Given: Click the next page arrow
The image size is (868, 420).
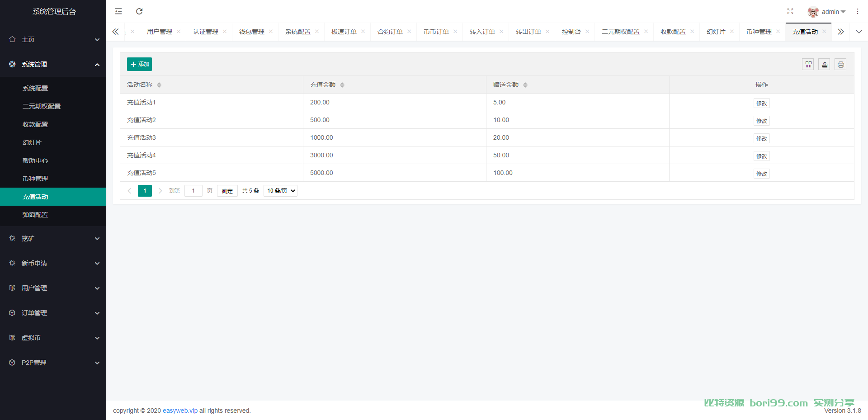Looking at the screenshot, I should point(160,191).
